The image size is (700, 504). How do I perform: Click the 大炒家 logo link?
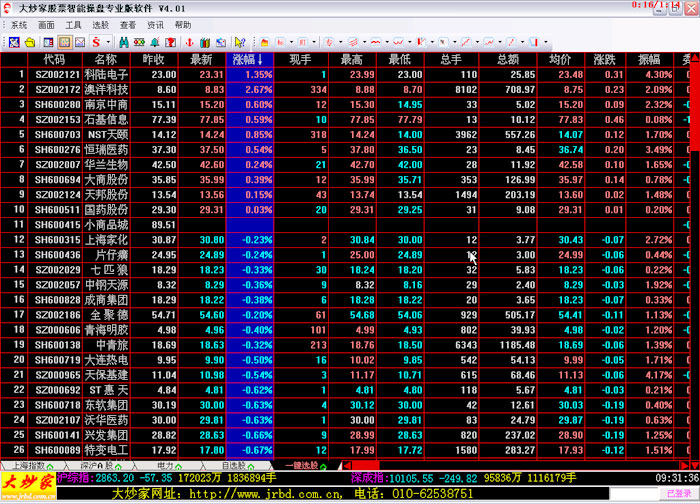click(29, 486)
